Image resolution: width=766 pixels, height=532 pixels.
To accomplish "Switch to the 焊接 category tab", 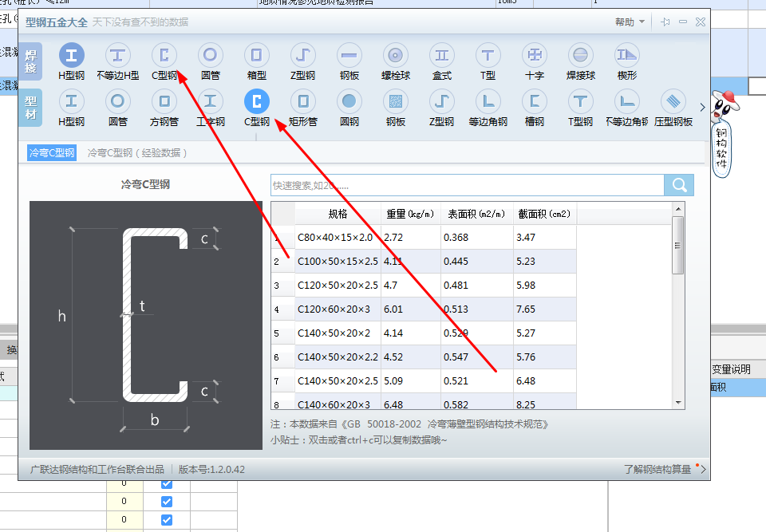I will click(x=31, y=61).
